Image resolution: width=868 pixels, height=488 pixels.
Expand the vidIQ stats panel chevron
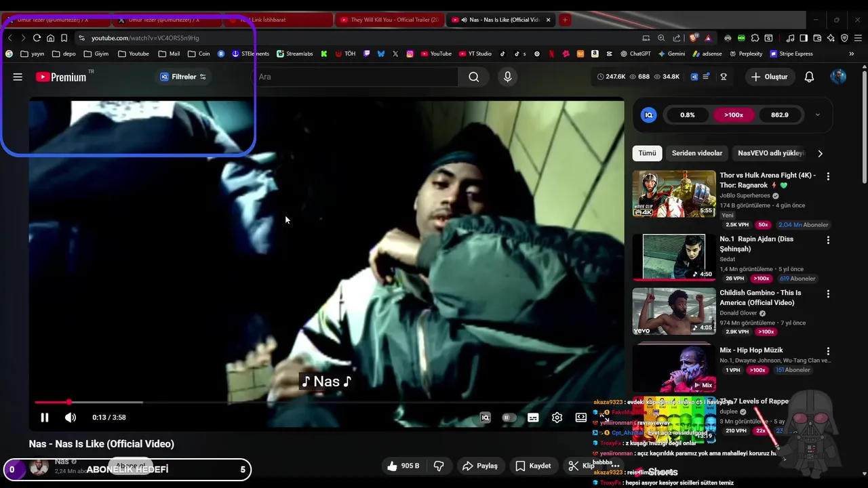pyautogui.click(x=817, y=115)
